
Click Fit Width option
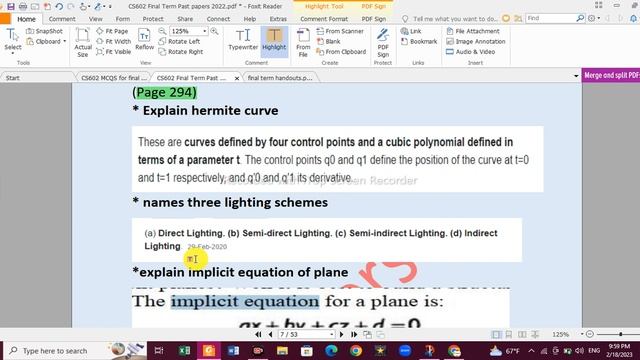(x=114, y=41)
